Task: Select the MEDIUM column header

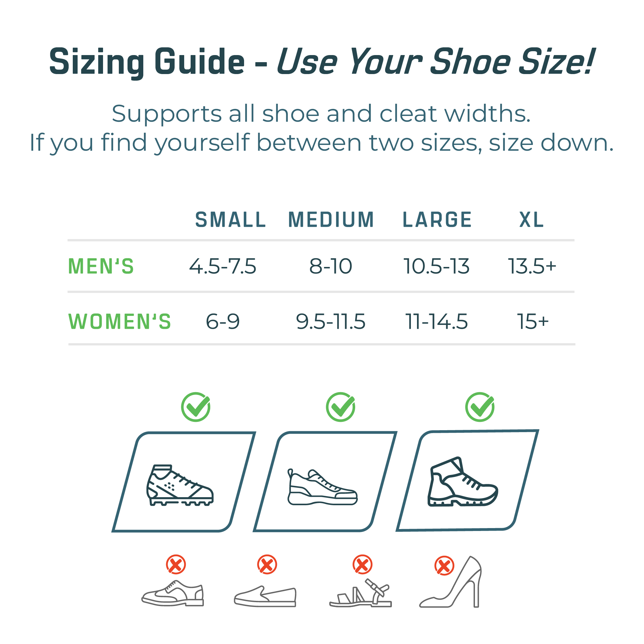Action: tap(331, 220)
